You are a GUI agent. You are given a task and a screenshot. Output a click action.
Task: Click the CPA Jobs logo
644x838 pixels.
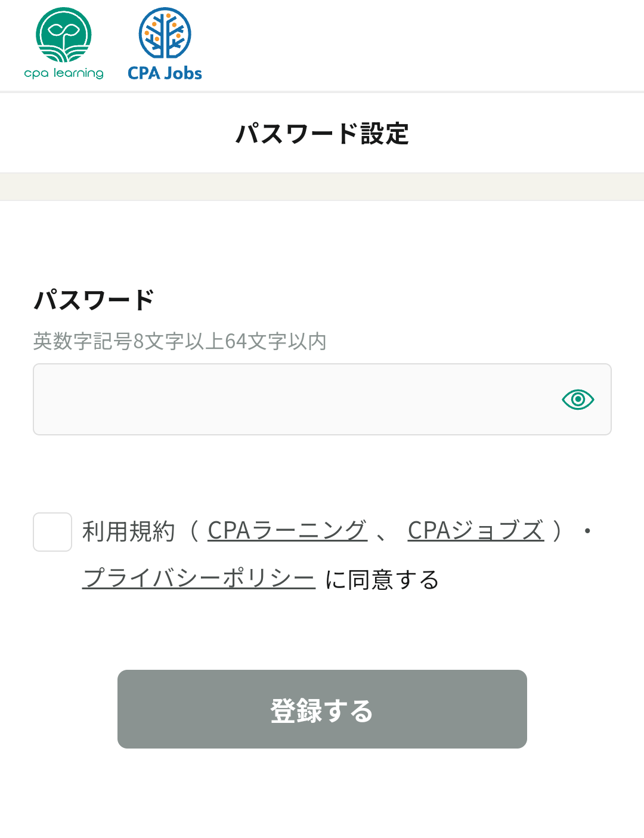(164, 43)
